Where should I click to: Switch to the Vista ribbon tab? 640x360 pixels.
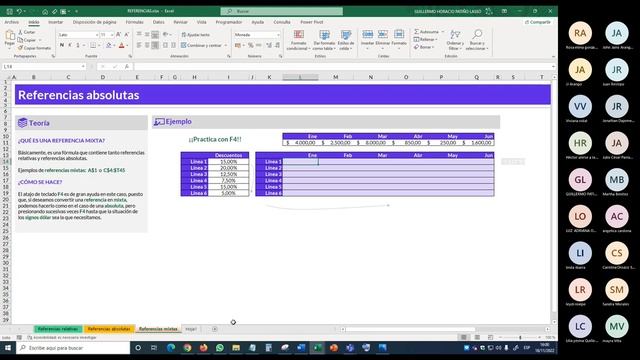click(x=202, y=22)
